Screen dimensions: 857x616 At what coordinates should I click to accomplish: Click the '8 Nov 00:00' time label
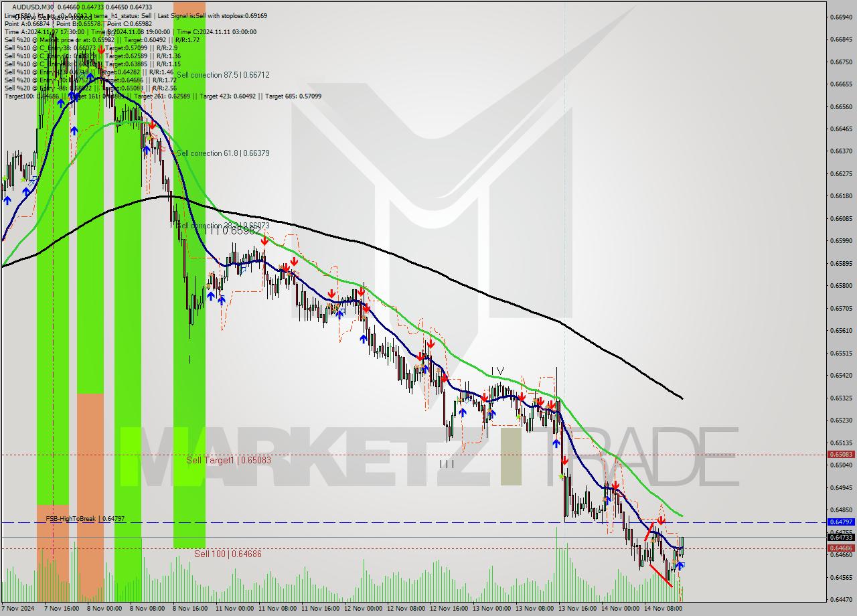click(105, 609)
